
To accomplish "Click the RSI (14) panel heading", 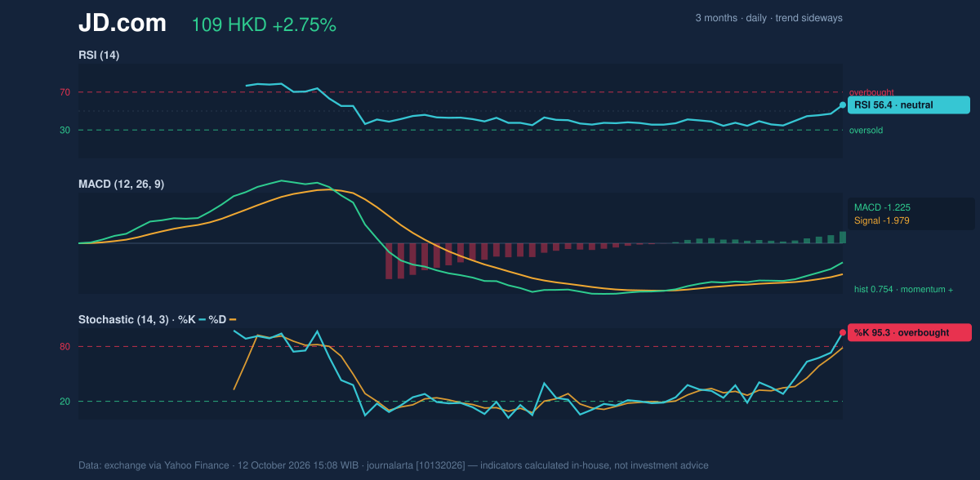I will 99,55.
